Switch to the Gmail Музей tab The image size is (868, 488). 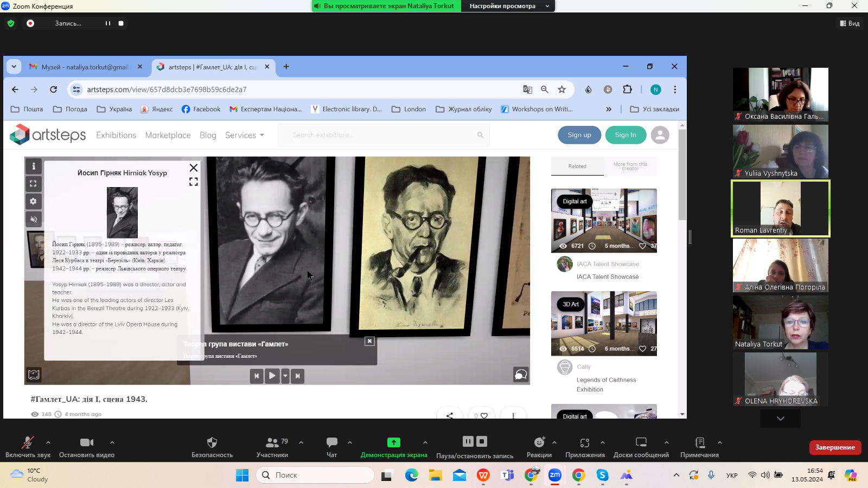pyautogui.click(x=85, y=67)
